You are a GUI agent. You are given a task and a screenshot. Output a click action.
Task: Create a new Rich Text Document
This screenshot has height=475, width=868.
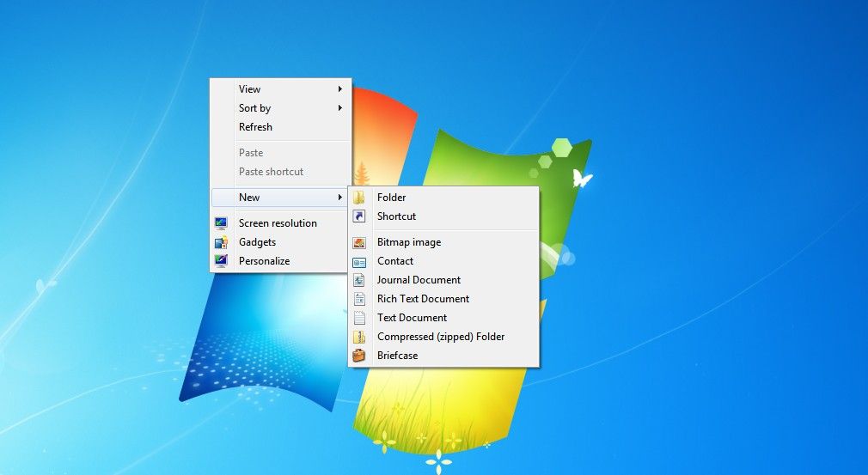(423, 299)
